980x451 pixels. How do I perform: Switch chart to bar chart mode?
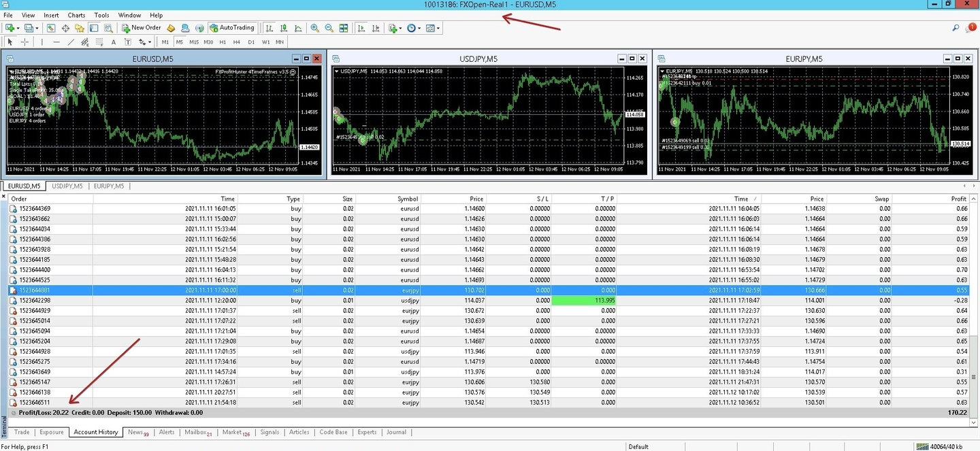pos(269,28)
